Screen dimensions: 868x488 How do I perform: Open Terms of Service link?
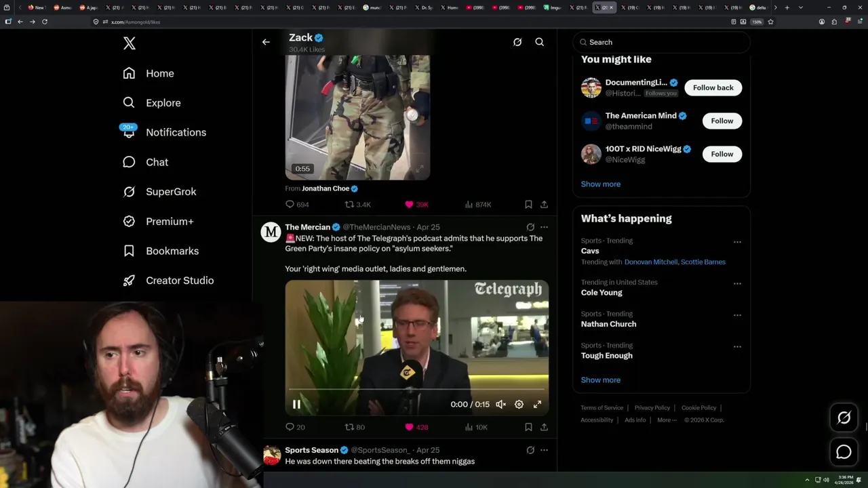coord(601,408)
